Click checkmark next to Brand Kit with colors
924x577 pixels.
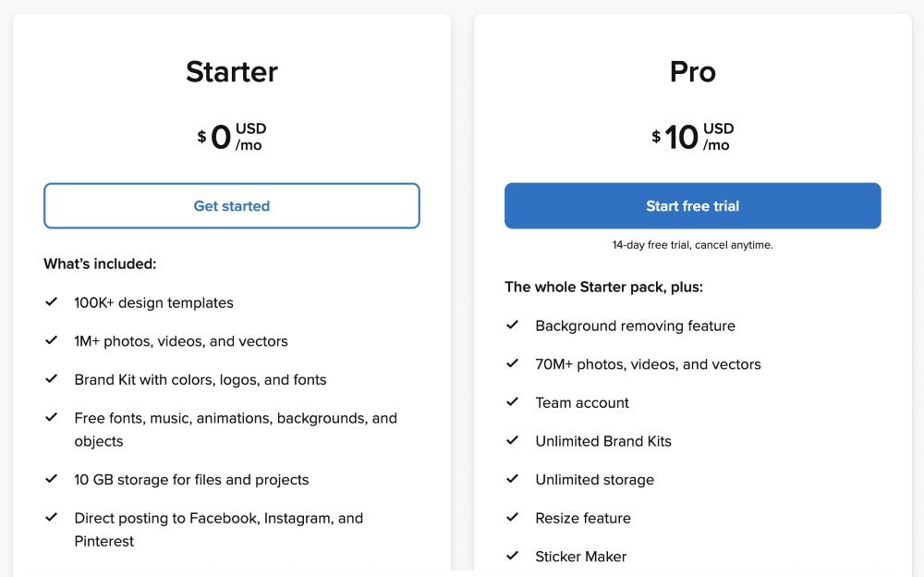pos(51,379)
